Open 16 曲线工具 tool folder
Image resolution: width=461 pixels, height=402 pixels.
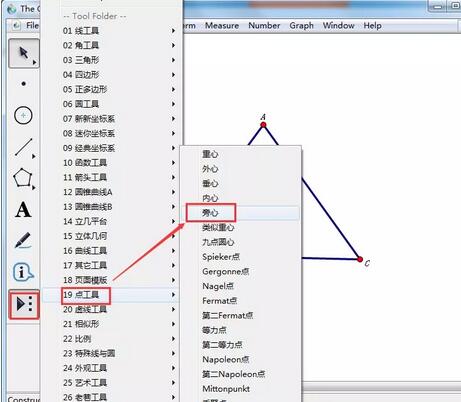[112, 251]
